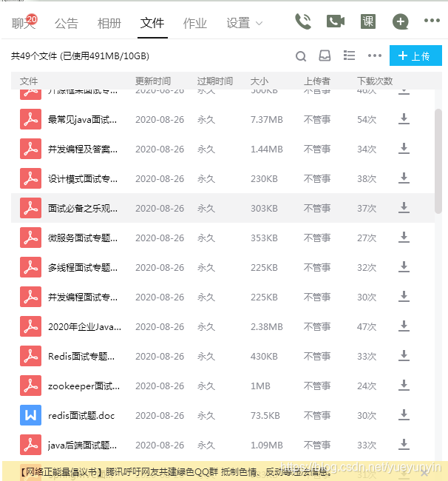448x481 pixels.
Task: Click uploader 不管事 in zookeeper row
Action: click(317, 386)
